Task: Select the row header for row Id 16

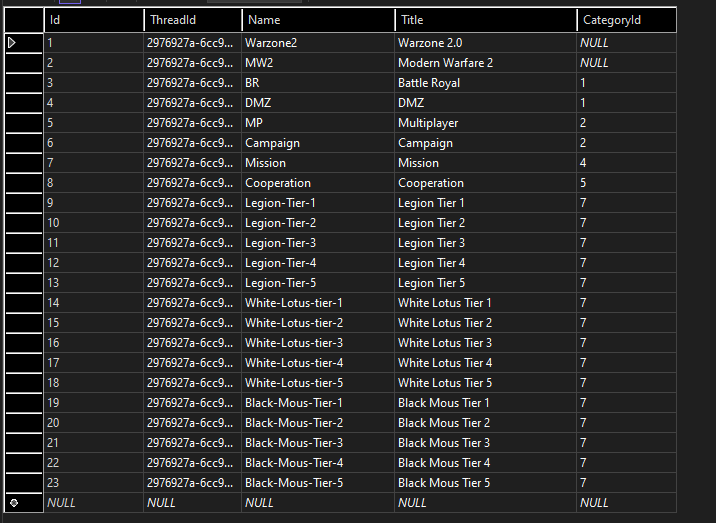Action: pos(24,343)
